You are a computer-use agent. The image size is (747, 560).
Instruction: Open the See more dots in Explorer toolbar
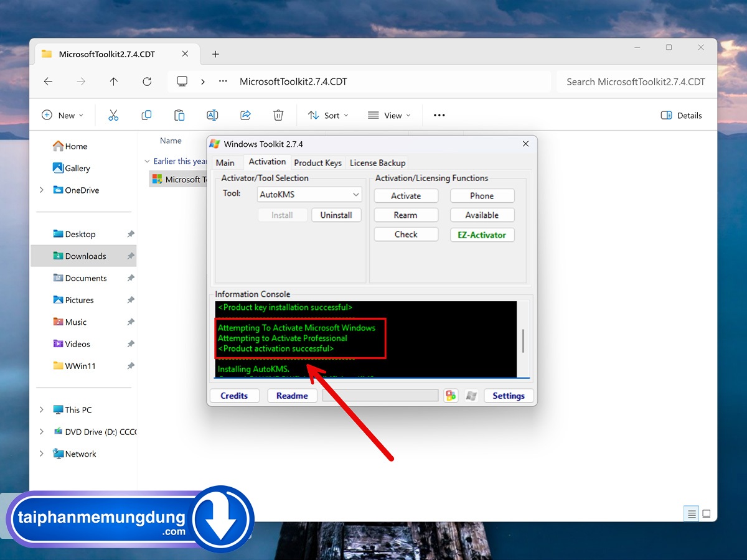[439, 115]
